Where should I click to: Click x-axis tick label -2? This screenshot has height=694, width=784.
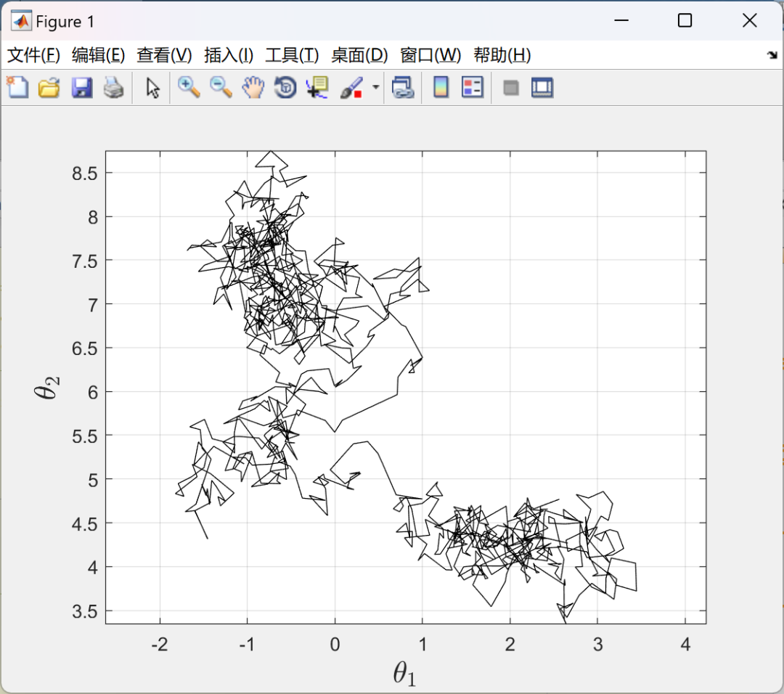160,644
